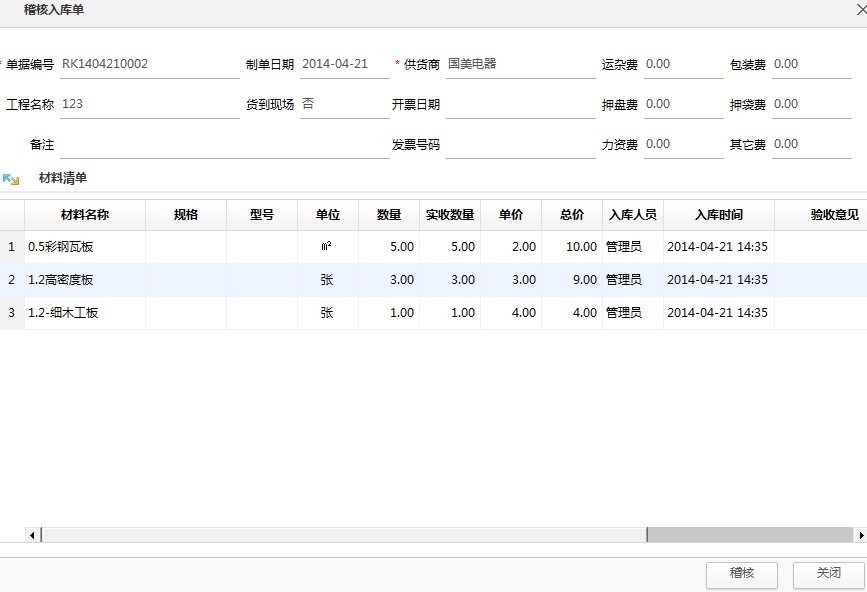Click the expand icon beside 材料清单

11,179
